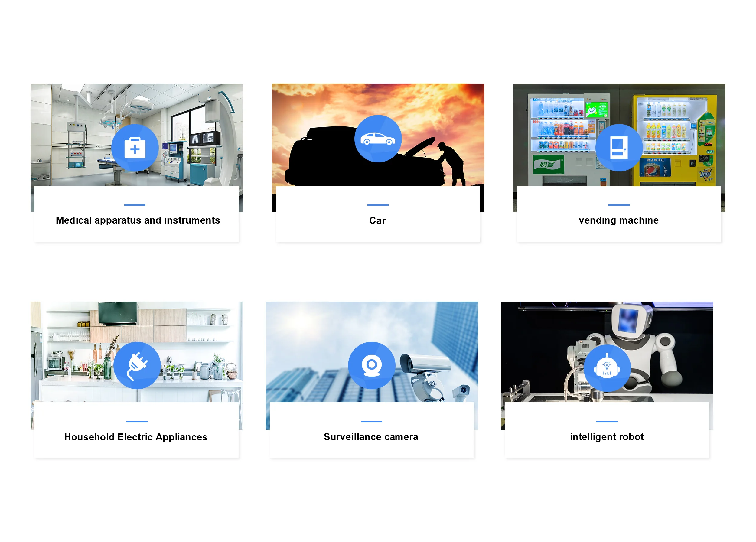Open the Car category title

tap(377, 221)
